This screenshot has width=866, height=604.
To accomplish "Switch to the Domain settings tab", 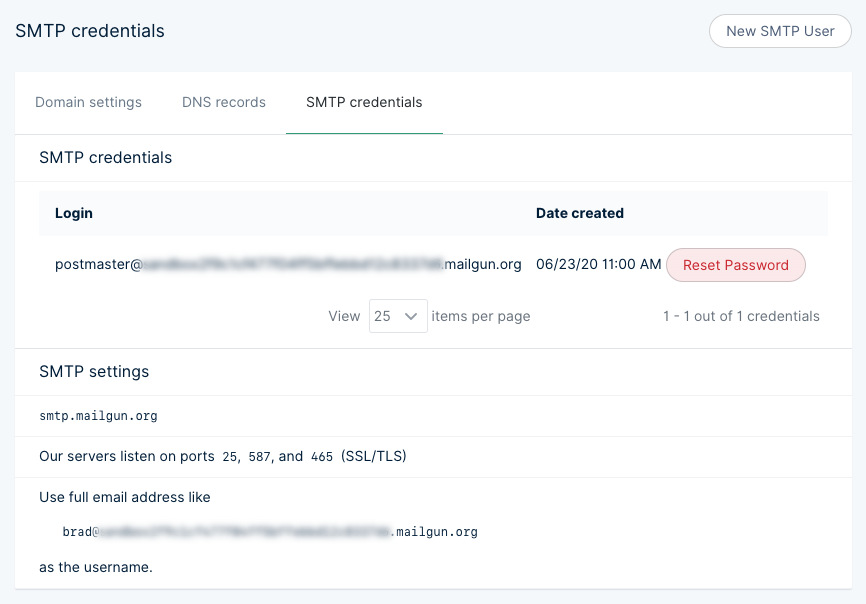I will coord(88,102).
